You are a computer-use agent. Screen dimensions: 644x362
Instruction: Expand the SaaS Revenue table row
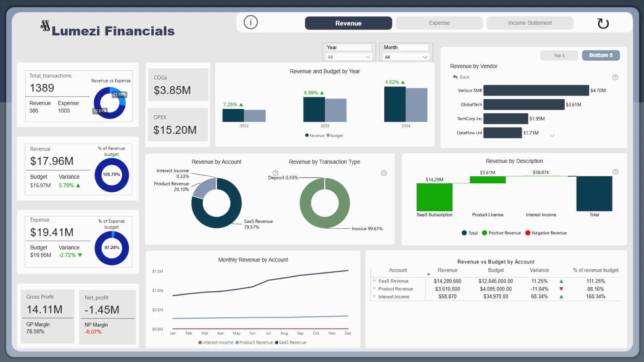(x=374, y=281)
